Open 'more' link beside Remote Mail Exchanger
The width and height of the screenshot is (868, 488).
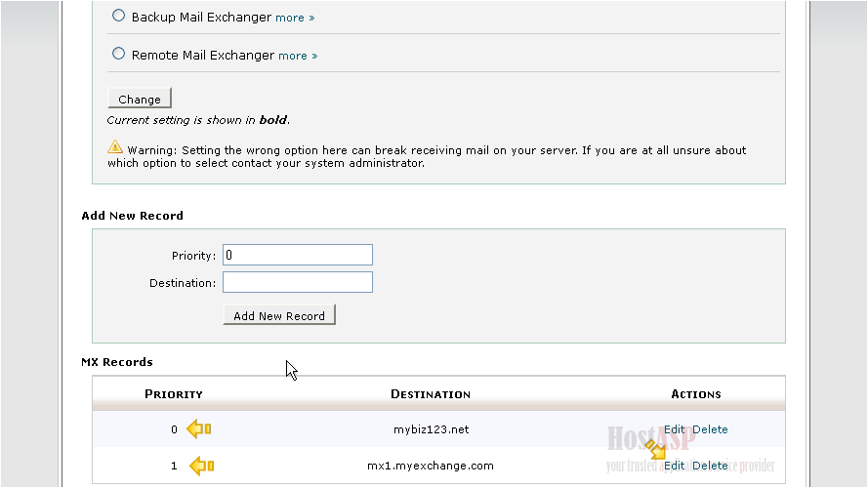[x=297, y=56]
